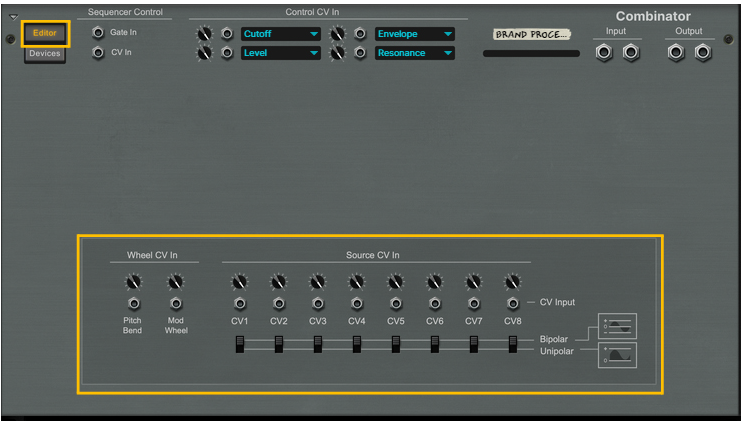The width and height of the screenshot is (745, 424).
Task: Toggle the CV3 bipolar/unipolar switch
Action: [317, 345]
